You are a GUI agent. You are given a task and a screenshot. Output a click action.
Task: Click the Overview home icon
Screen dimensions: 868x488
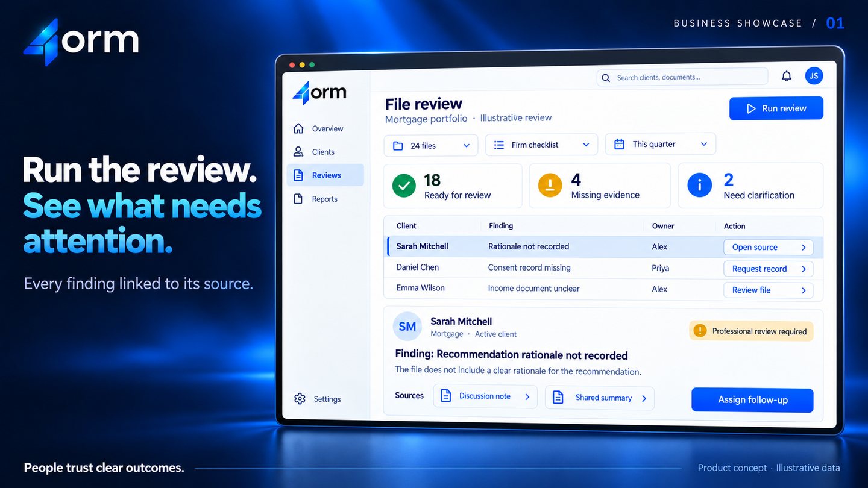coord(298,128)
